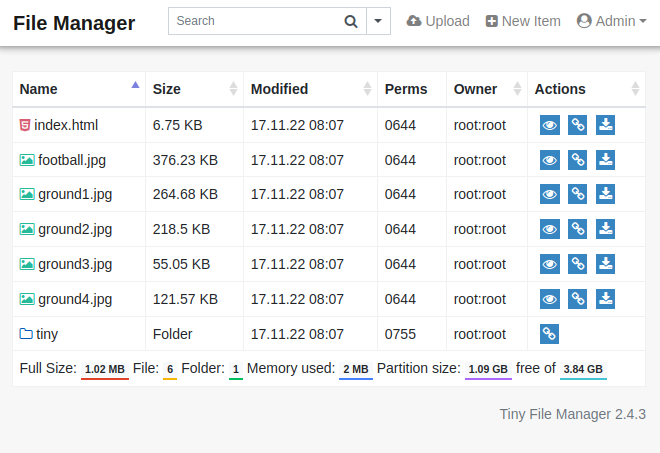This screenshot has height=453, width=660.
Task: Click the direct link icon for tiny folder
Action: coord(549,334)
